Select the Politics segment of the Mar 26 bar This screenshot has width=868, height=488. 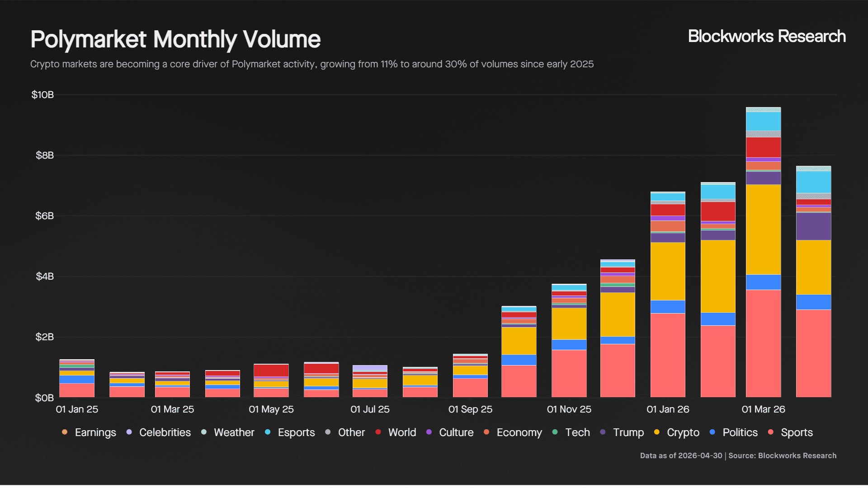[763, 282]
